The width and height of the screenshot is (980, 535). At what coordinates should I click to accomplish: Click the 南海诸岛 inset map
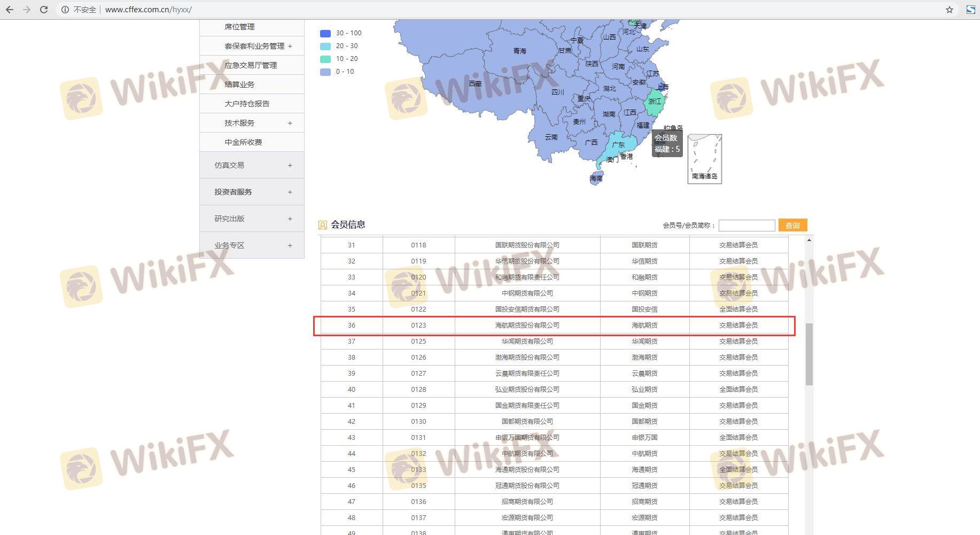(x=704, y=159)
